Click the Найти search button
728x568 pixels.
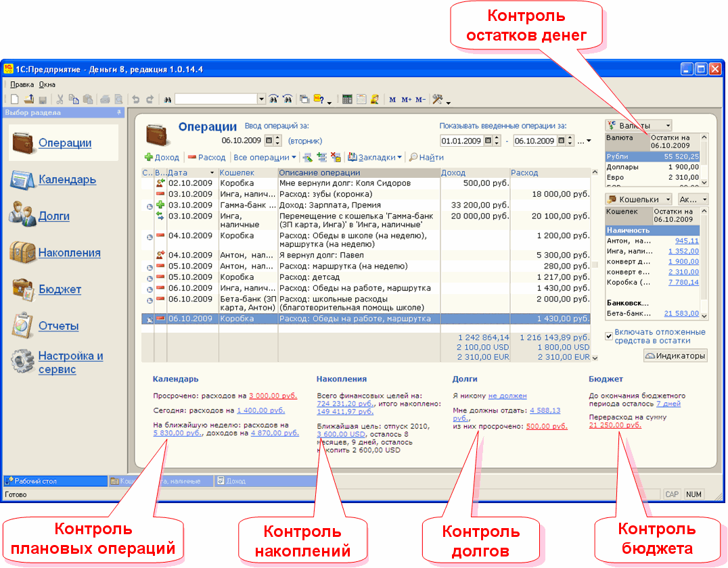pyautogui.click(x=426, y=158)
